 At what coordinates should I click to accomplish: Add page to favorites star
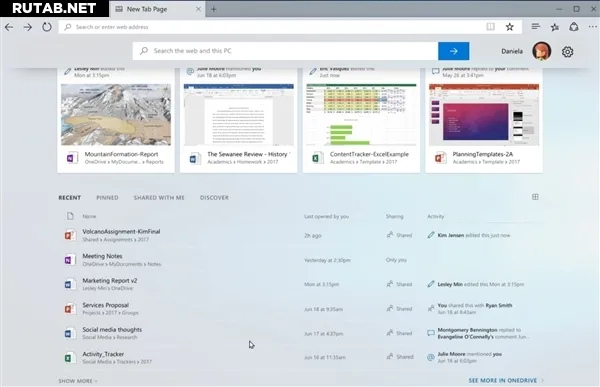pos(509,27)
